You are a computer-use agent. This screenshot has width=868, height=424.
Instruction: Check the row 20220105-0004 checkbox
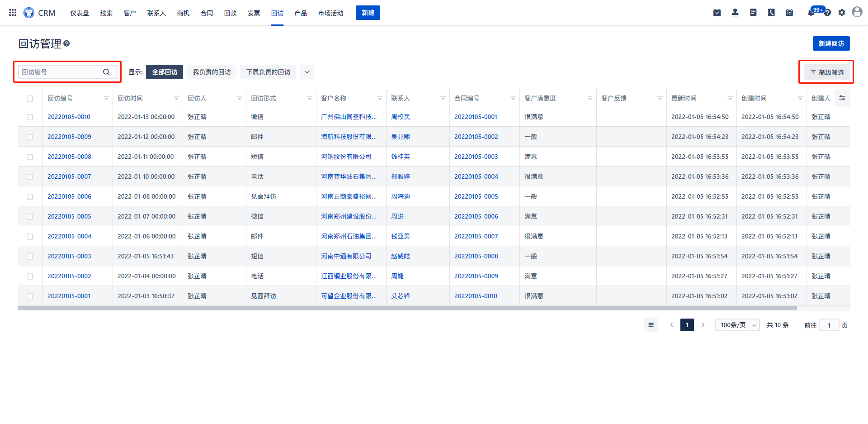(30, 237)
